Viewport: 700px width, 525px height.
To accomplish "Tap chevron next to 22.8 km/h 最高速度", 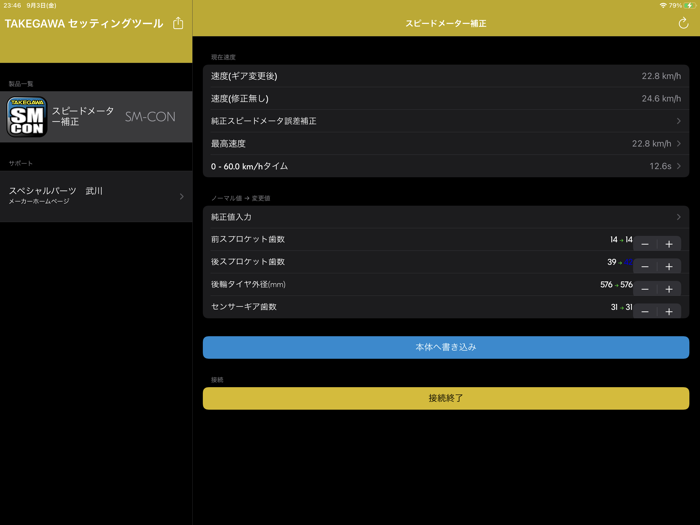I will click(x=679, y=143).
